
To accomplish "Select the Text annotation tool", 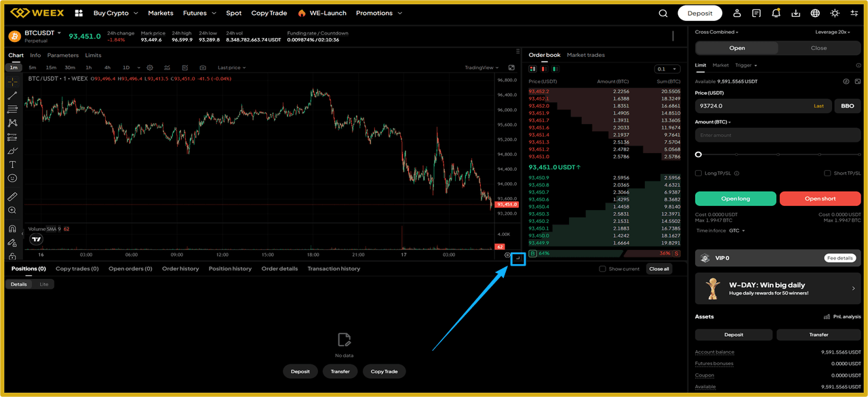I will click(x=12, y=164).
